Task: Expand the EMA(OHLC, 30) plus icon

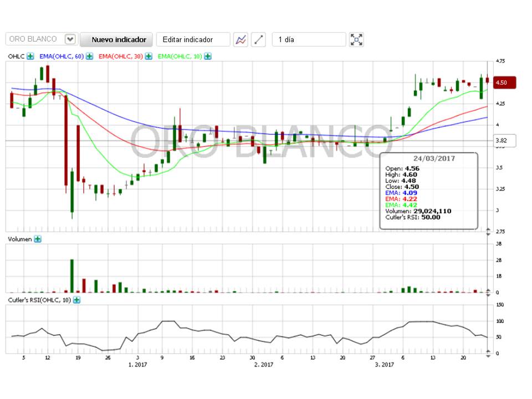Action: (x=149, y=57)
